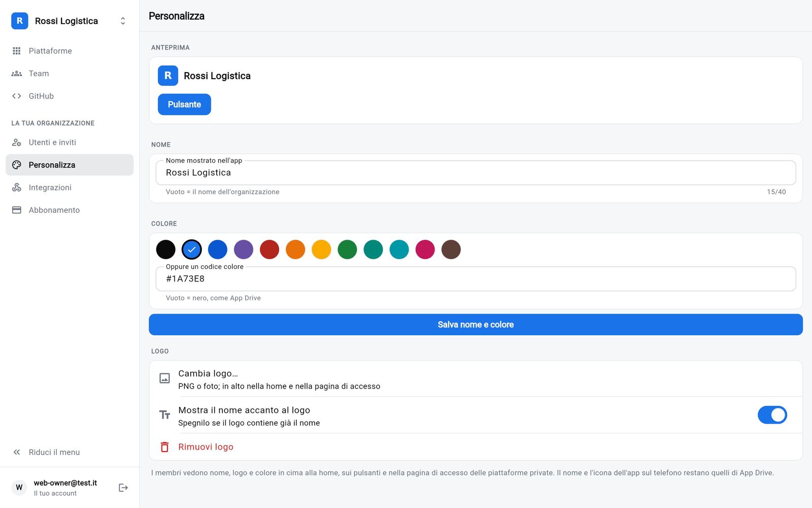Open GitHub in the sidebar
Viewport: 812px width, 508px height.
(x=70, y=96)
